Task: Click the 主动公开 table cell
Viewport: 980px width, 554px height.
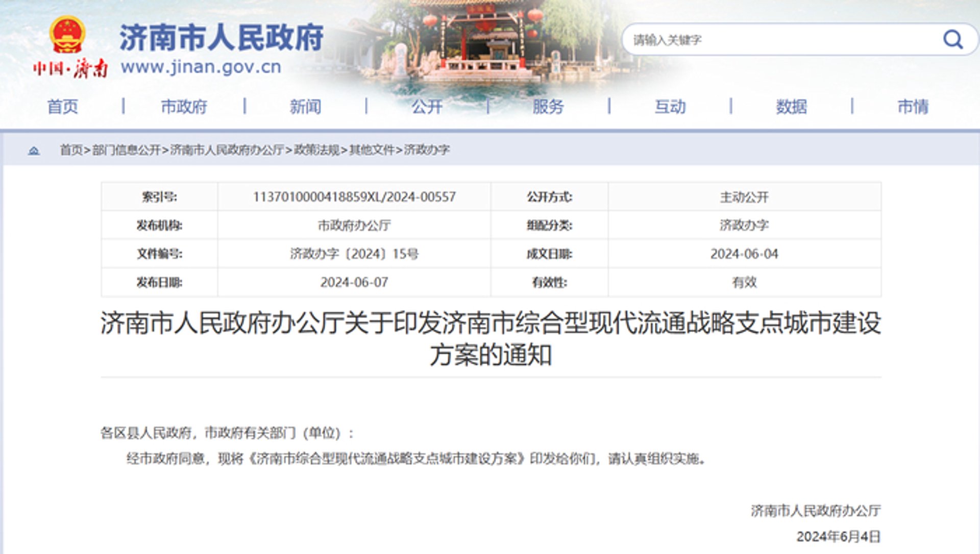Action: (744, 197)
